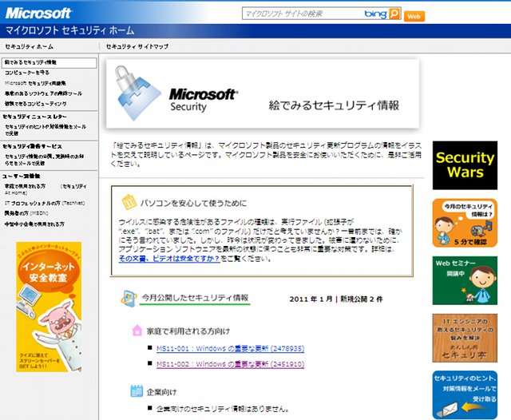The image size is (511, 420).
Task: Open その文書、ビデオは安全ですか? link
Action: pyautogui.click(x=168, y=259)
